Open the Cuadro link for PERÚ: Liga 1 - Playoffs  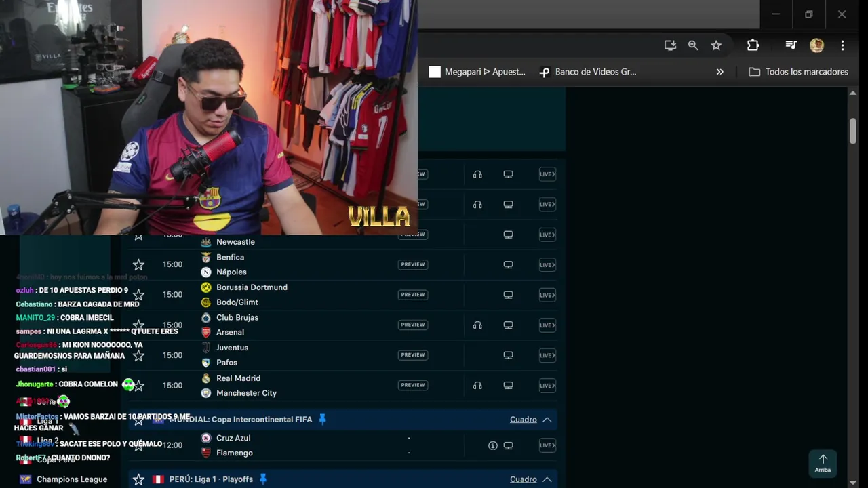[524, 479]
